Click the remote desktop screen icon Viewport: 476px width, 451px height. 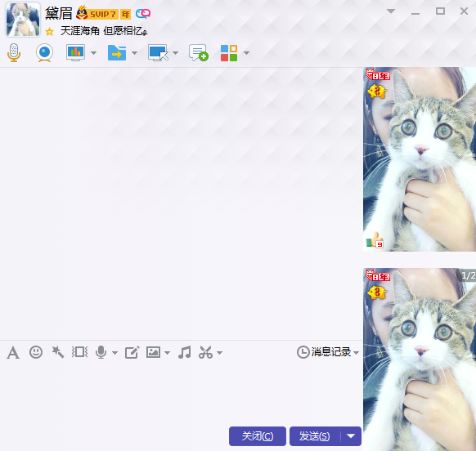[x=158, y=53]
